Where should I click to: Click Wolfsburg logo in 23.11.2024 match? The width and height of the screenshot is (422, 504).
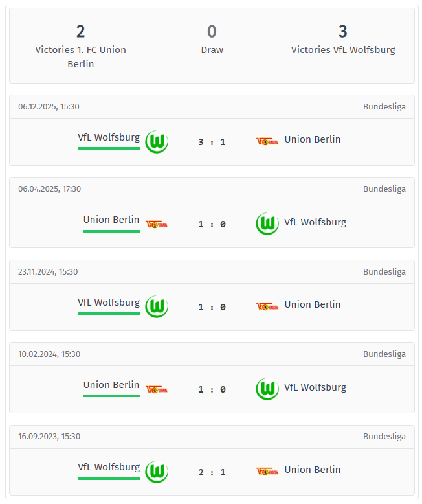point(157,307)
